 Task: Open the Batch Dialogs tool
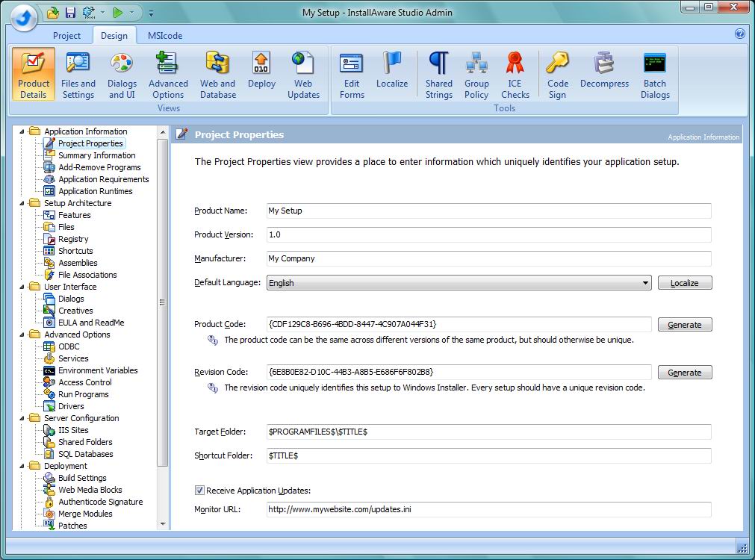coord(655,74)
